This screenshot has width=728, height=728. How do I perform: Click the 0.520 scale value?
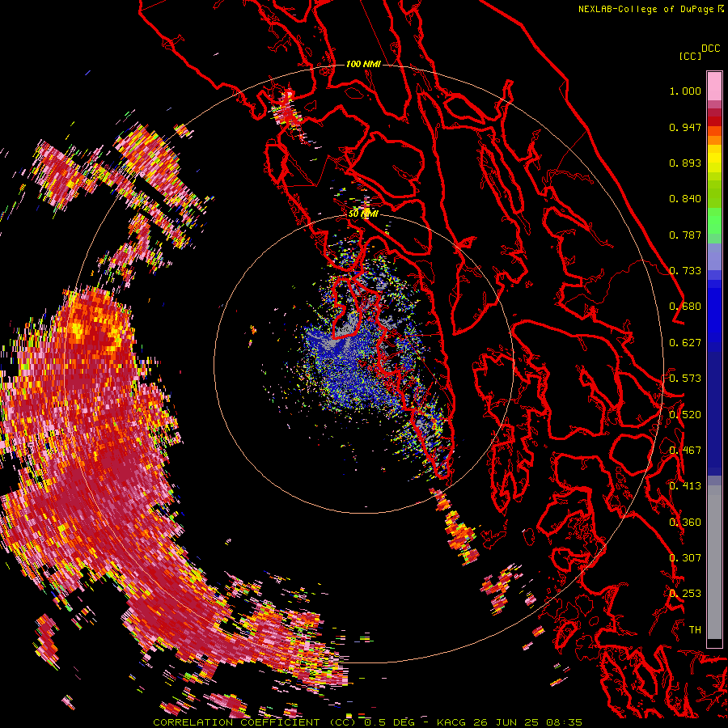tap(685, 415)
